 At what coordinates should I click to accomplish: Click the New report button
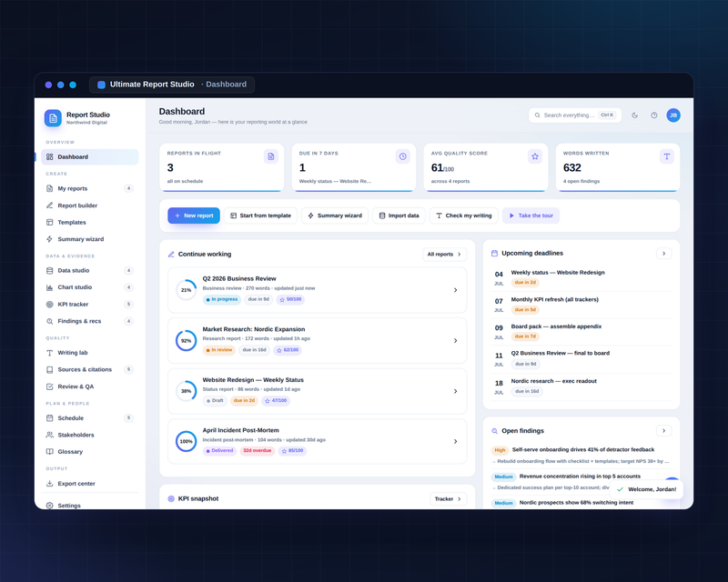click(x=194, y=216)
